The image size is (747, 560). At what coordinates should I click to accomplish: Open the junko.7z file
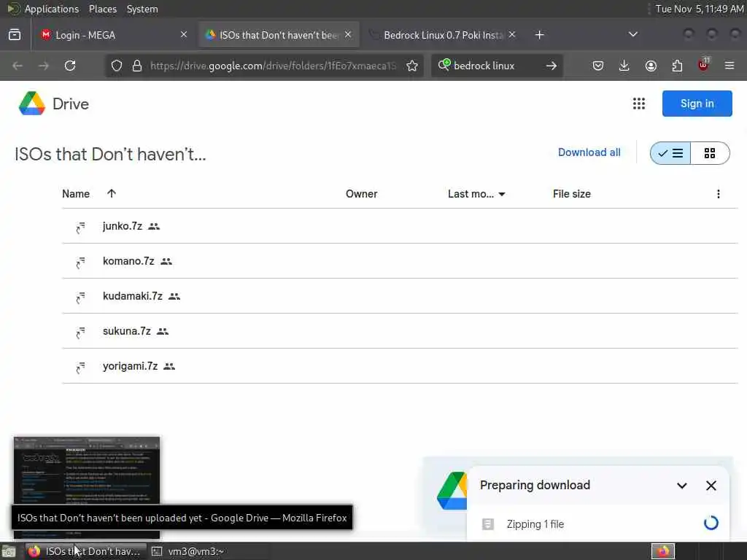(123, 226)
